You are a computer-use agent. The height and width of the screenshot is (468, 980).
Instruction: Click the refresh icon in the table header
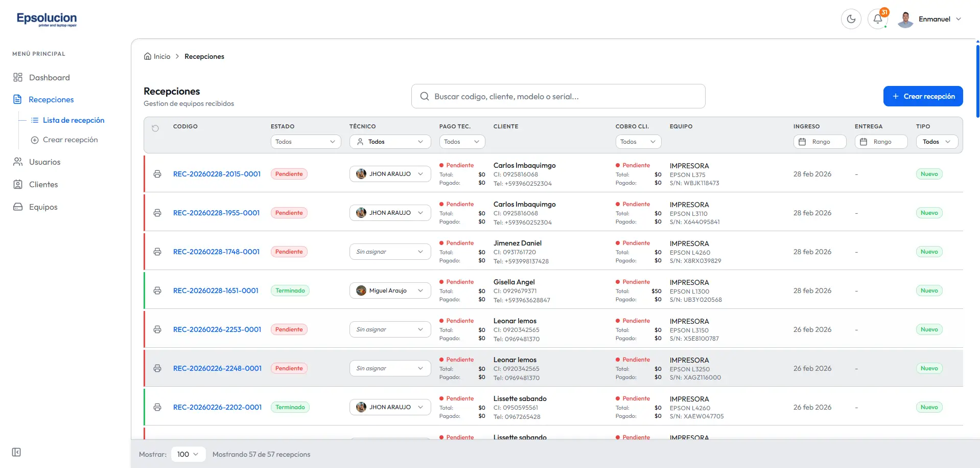[155, 128]
